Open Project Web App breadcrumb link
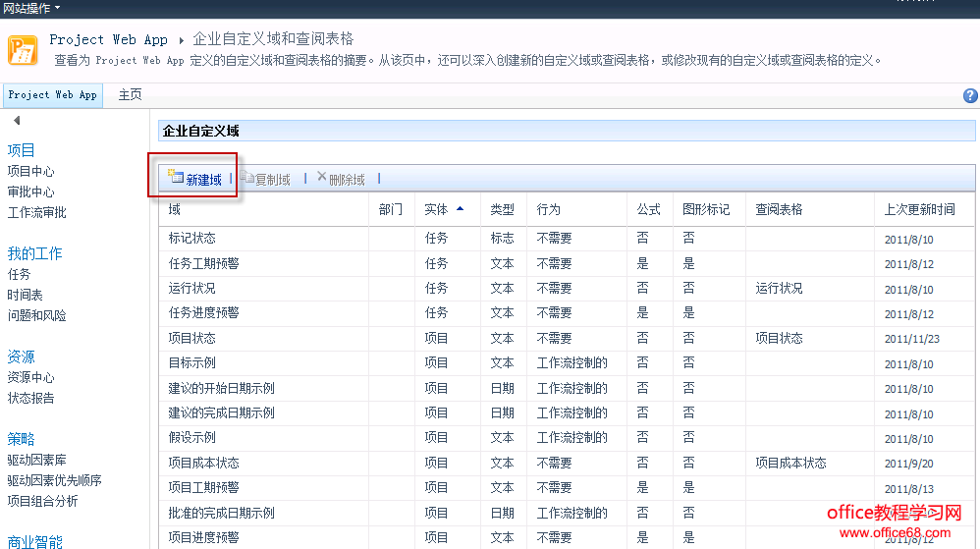Screen dimensions: 980x549 tap(108, 40)
